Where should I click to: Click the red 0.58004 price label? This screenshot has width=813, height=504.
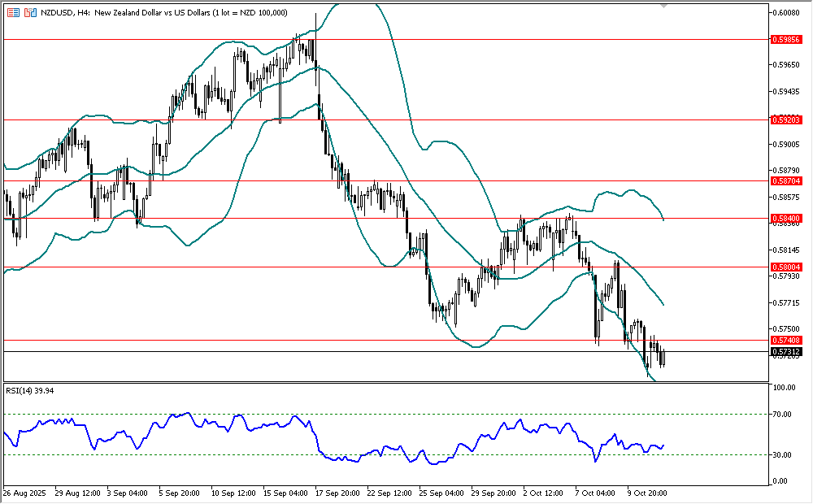pyautogui.click(x=786, y=267)
